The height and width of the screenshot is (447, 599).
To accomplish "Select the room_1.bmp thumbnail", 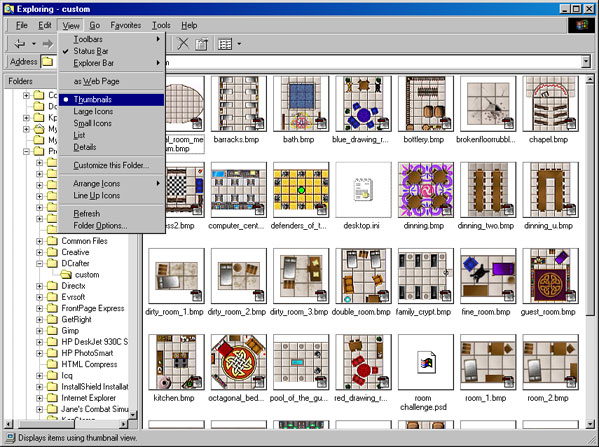I will [488, 362].
